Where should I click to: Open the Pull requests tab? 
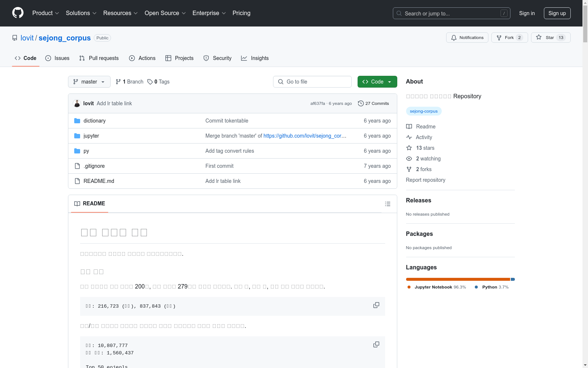99,58
